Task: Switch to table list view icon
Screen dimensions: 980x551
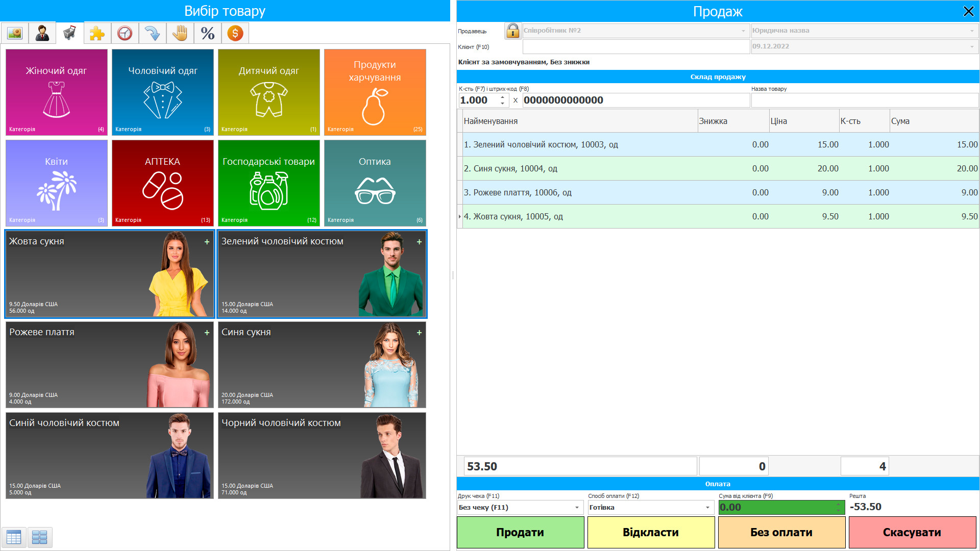Action: (x=14, y=537)
